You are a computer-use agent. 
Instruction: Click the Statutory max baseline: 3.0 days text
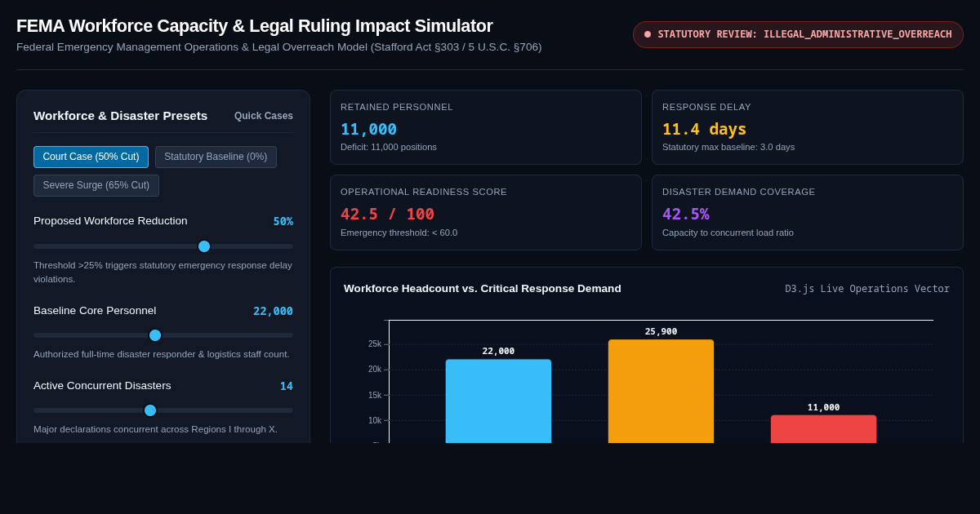point(728,147)
